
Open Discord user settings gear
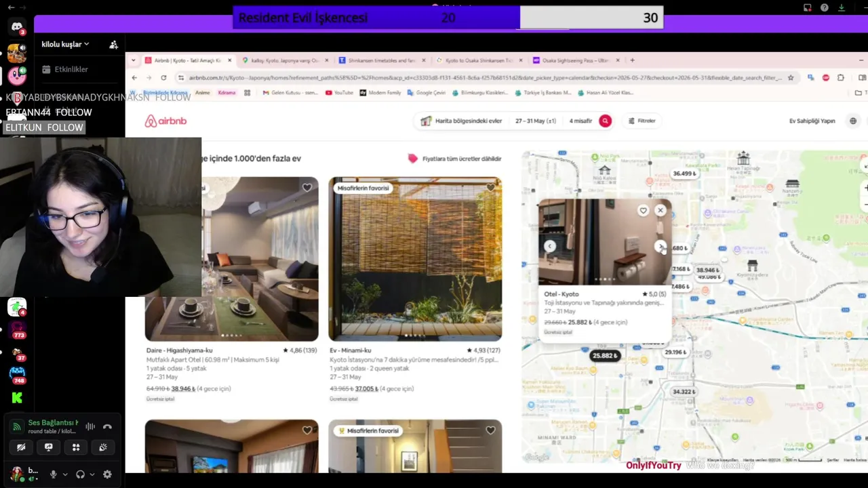point(107,474)
